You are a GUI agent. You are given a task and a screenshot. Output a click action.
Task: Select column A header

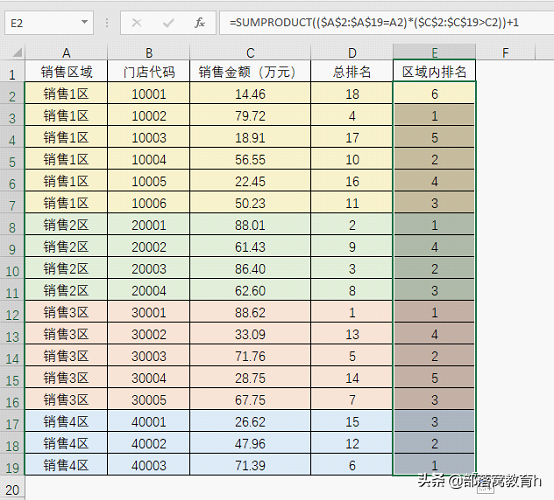pos(66,53)
